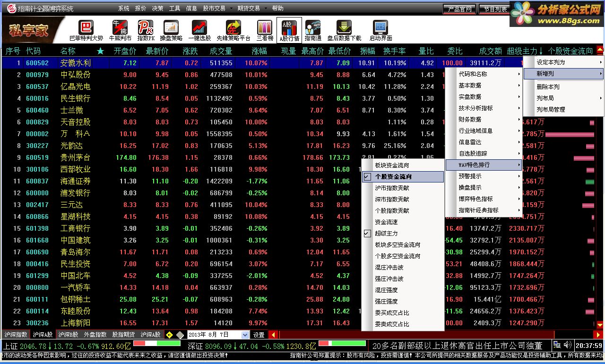
Task: Click the star column header icon
Action: click(100, 51)
